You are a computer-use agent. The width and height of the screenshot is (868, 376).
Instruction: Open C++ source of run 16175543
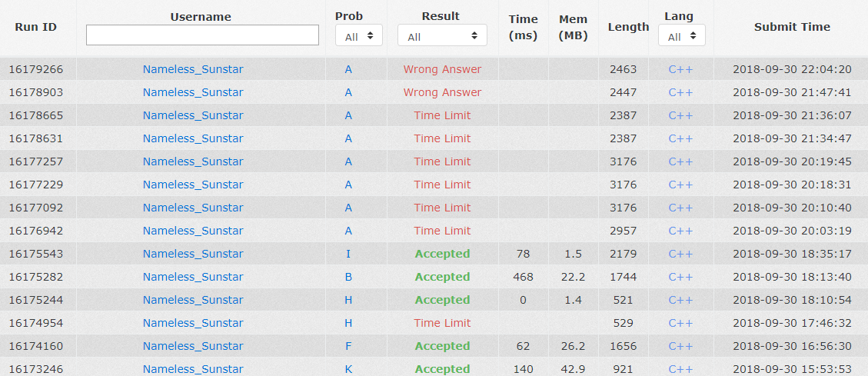point(680,254)
